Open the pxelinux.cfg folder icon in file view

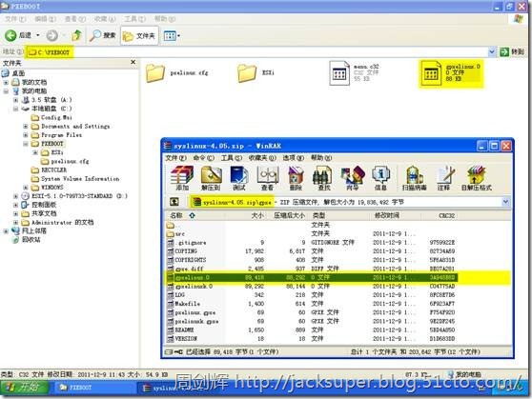point(155,73)
